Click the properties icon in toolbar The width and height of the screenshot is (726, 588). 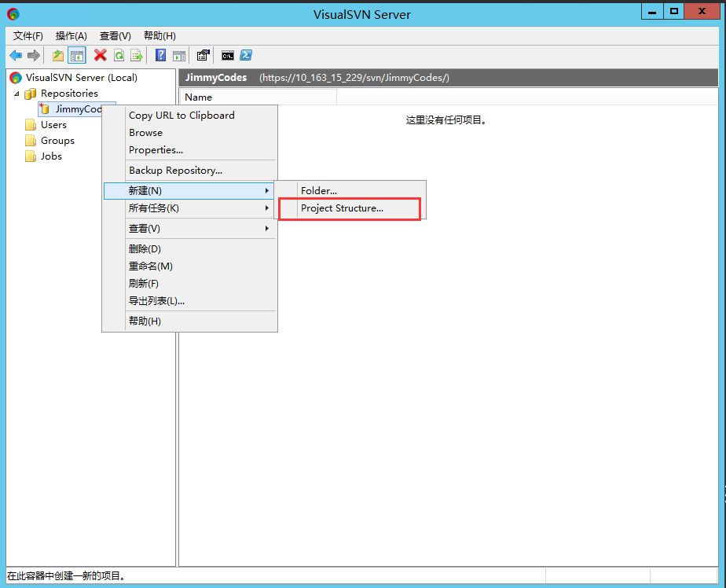203,56
